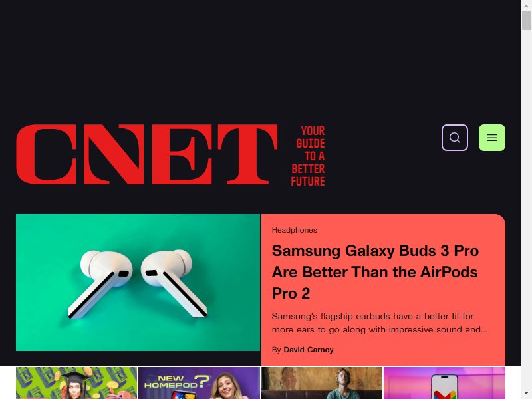
Task: Click author name David Carnoy
Action: [309, 350]
